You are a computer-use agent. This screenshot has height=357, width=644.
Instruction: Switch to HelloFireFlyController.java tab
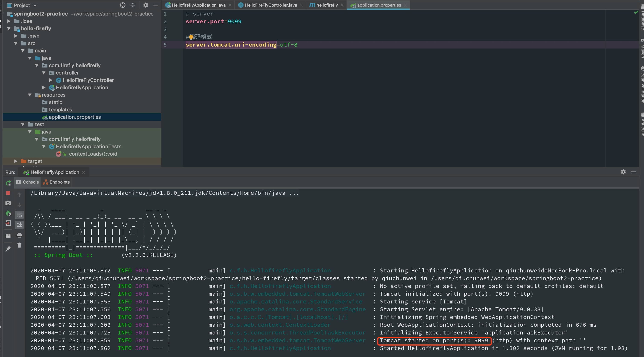tap(270, 5)
